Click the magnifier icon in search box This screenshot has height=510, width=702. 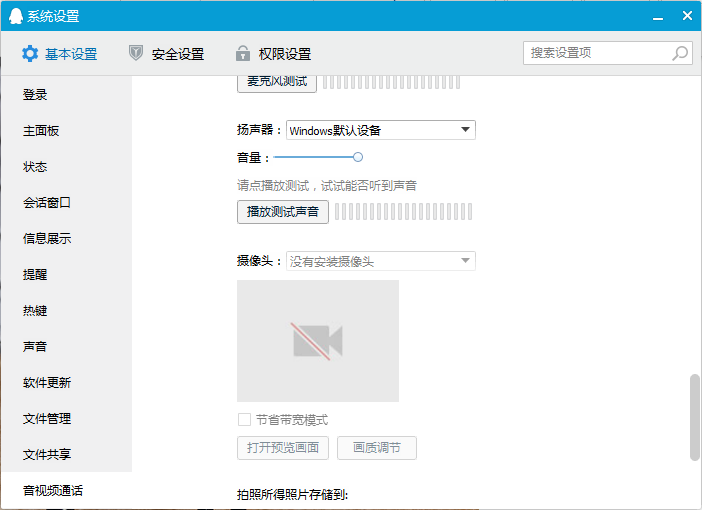coord(680,53)
